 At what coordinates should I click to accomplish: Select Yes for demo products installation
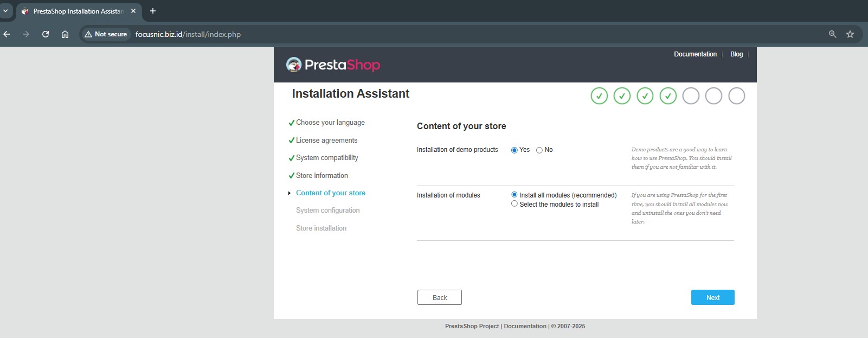(515, 150)
